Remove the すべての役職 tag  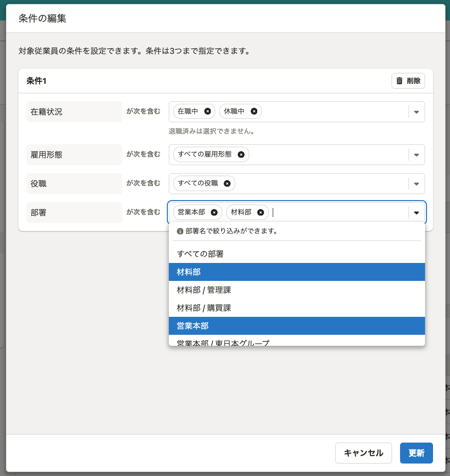(x=227, y=184)
